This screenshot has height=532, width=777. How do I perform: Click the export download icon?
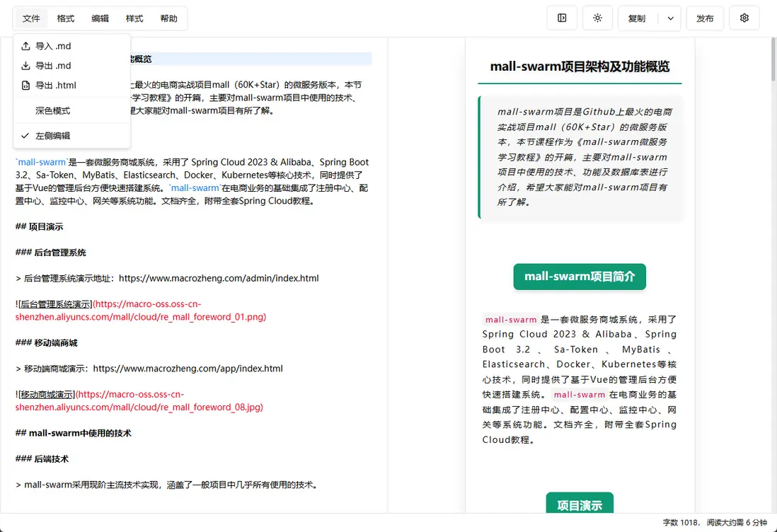tap(25, 65)
